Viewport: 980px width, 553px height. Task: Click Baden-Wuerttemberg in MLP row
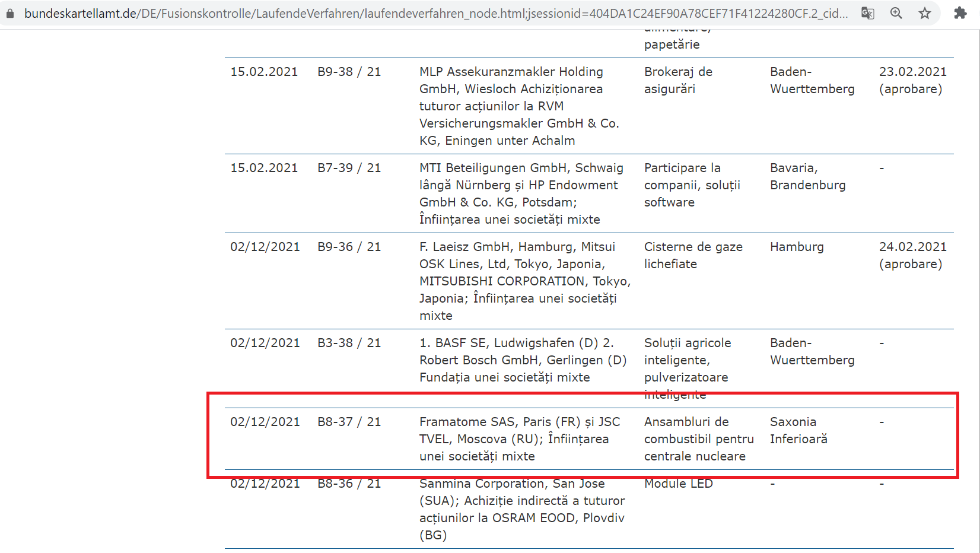coord(812,80)
